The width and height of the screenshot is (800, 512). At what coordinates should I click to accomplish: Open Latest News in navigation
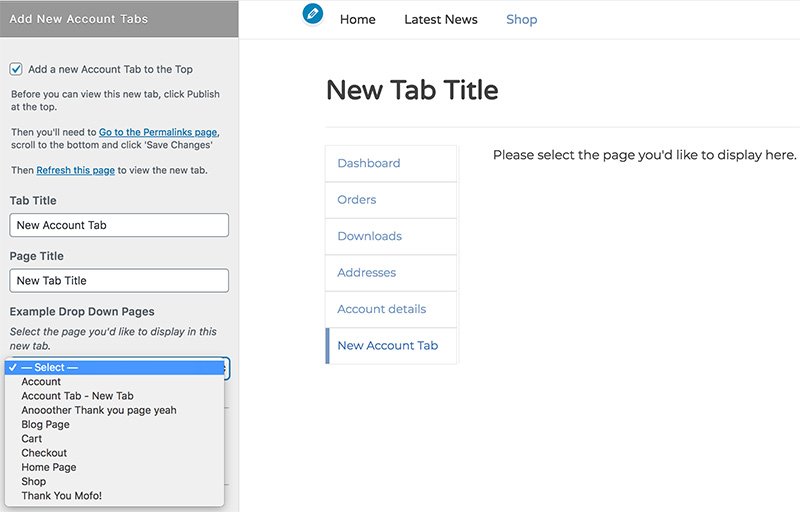click(x=441, y=19)
